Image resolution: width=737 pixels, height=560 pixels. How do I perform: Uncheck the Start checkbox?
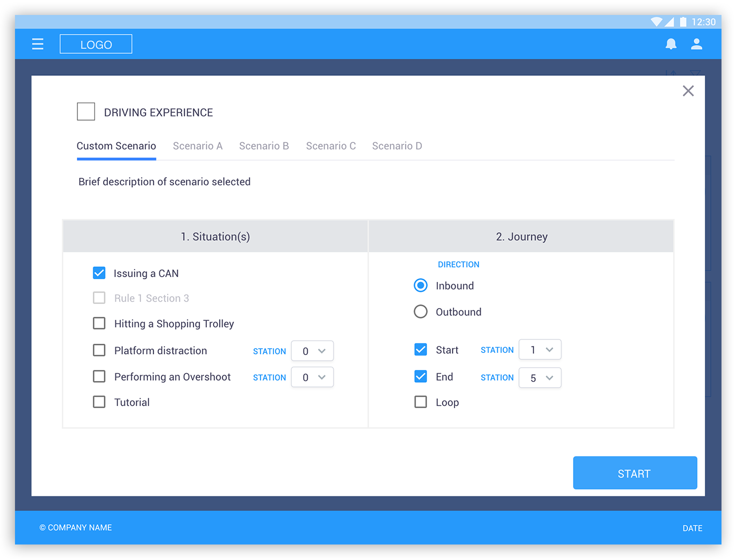421,350
